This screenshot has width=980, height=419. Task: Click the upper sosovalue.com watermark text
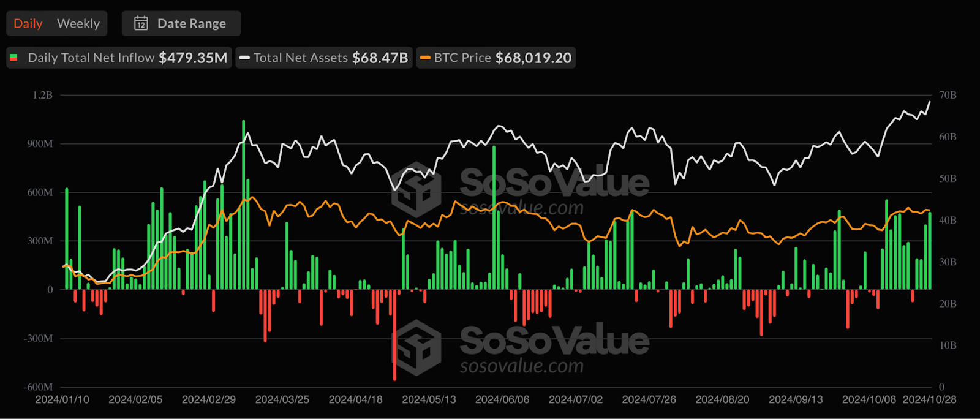pyautogui.click(x=522, y=208)
